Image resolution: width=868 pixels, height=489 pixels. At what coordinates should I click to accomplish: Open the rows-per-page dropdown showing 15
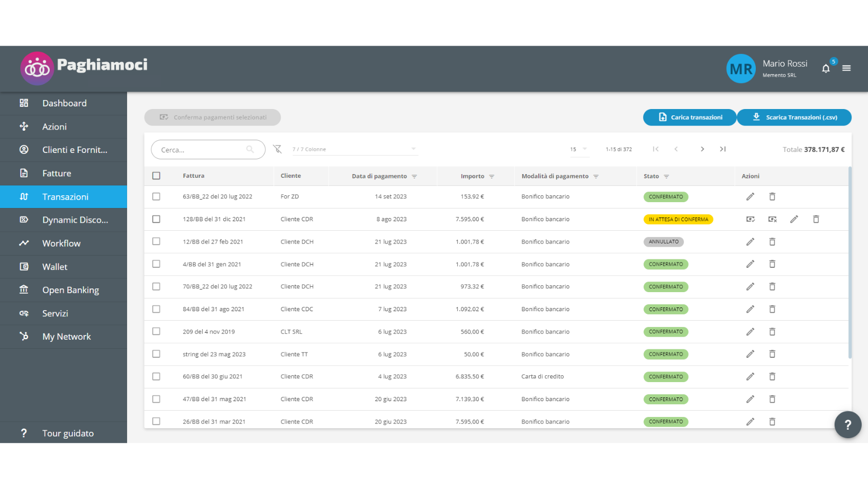pos(578,149)
